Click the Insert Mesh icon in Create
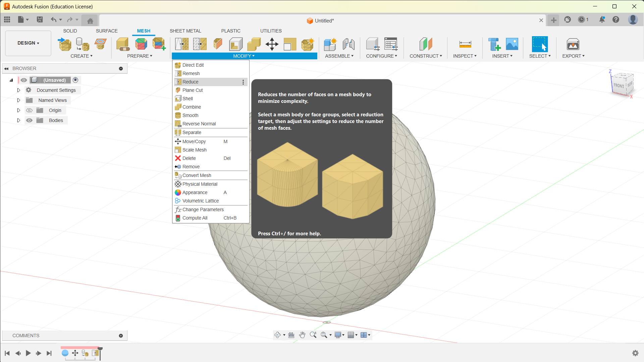 click(65, 44)
